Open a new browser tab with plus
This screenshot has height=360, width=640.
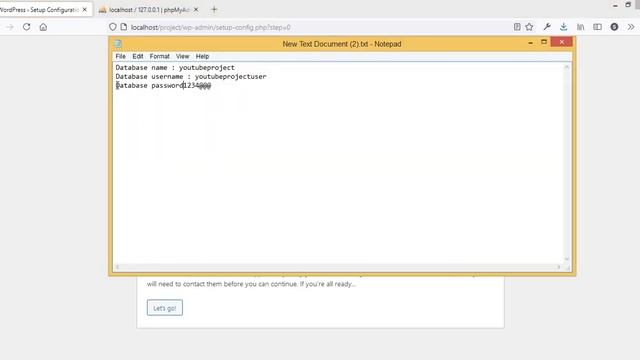214,9
